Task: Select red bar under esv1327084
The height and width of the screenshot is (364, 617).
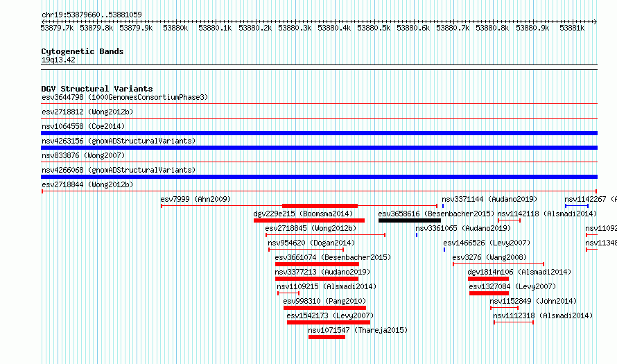Action: [x=489, y=293]
